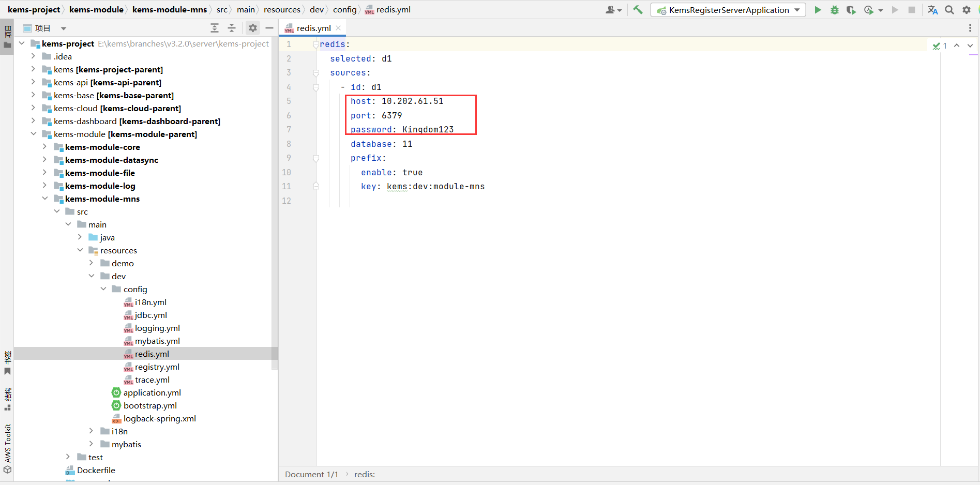Run KemsRegisterServerApplication with the green play icon

coord(818,10)
